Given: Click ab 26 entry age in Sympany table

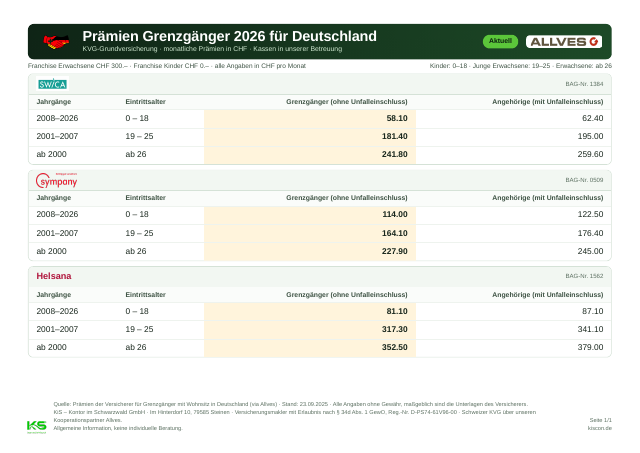Looking at the screenshot, I should (136, 251).
